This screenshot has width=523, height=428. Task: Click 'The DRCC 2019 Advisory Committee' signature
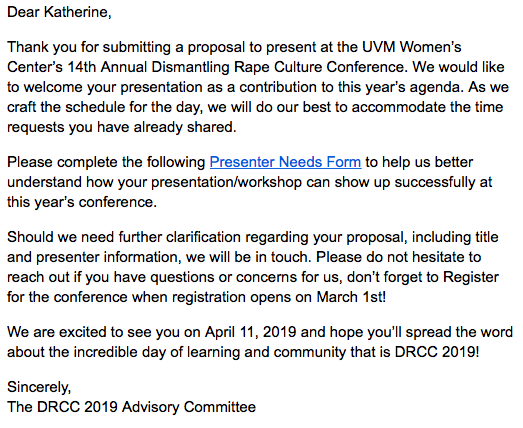[x=131, y=407]
